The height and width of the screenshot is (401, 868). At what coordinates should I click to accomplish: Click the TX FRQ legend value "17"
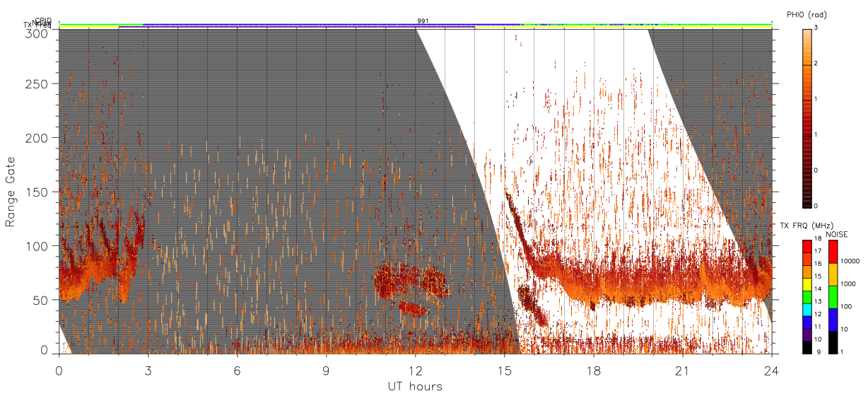point(817,250)
